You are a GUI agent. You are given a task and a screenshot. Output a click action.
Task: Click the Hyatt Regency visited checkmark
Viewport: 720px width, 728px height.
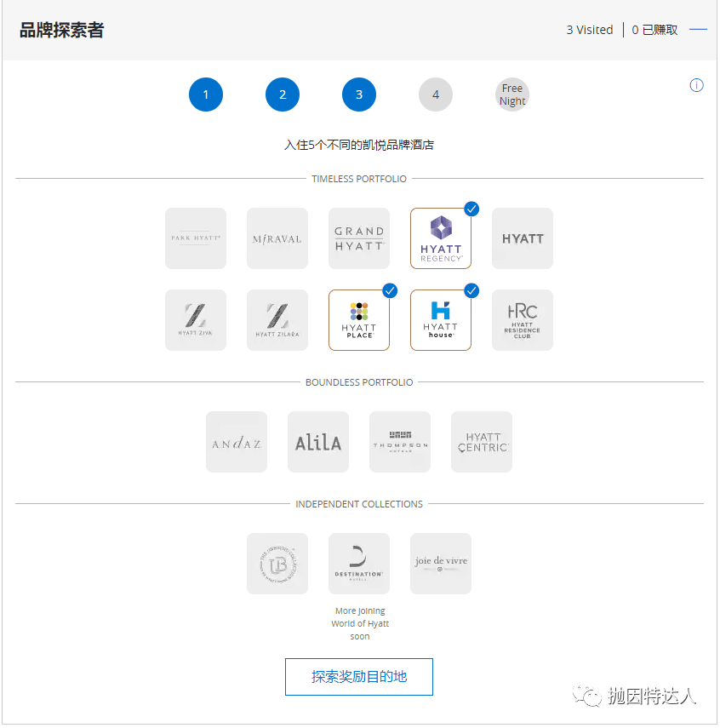coord(471,209)
